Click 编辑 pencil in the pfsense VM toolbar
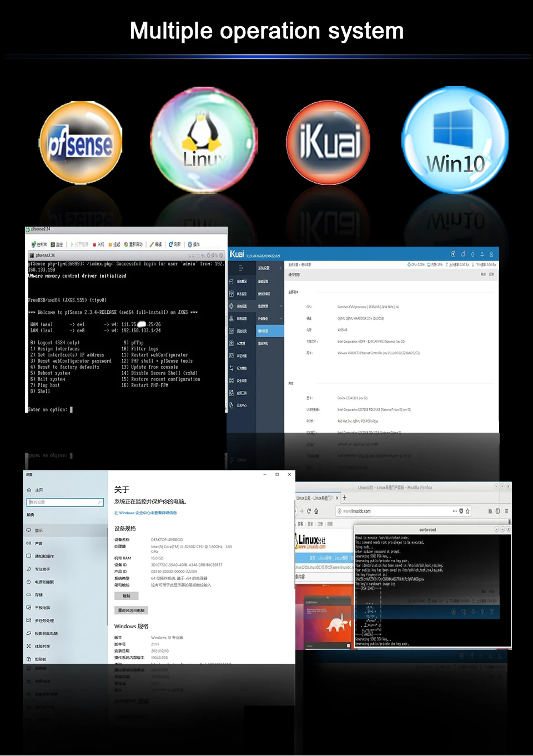Viewport: 533px width, 756px height. tap(156, 244)
